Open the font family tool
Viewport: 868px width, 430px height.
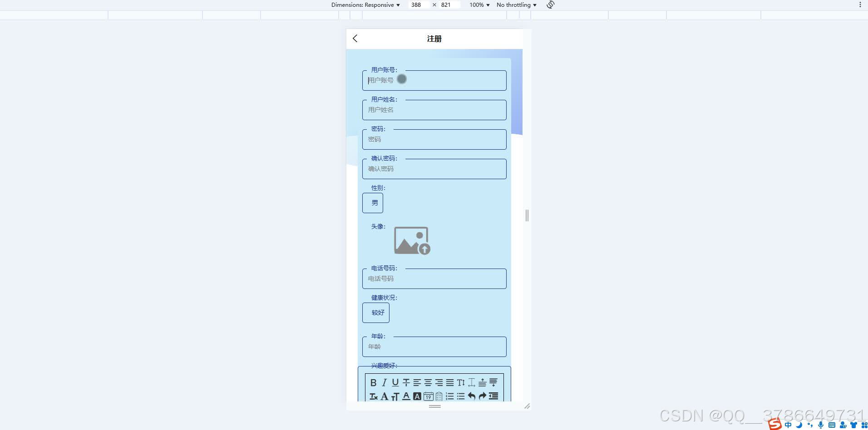point(384,396)
